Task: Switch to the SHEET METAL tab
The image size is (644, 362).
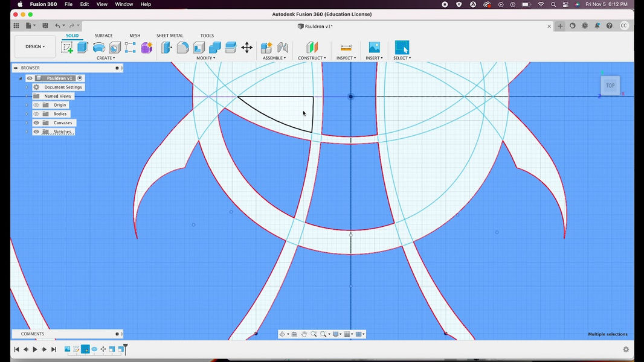Action: click(170, 36)
